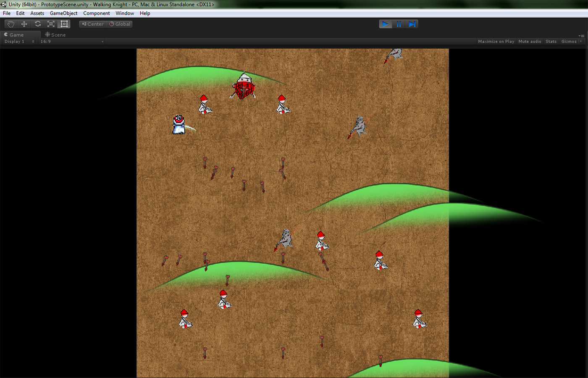Select the Rotate tool

point(37,24)
